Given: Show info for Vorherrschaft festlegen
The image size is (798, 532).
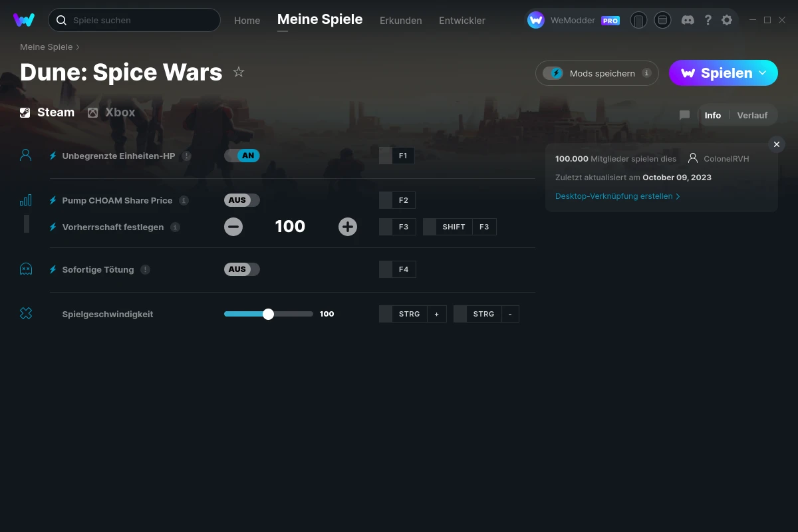Looking at the screenshot, I should 175,227.
